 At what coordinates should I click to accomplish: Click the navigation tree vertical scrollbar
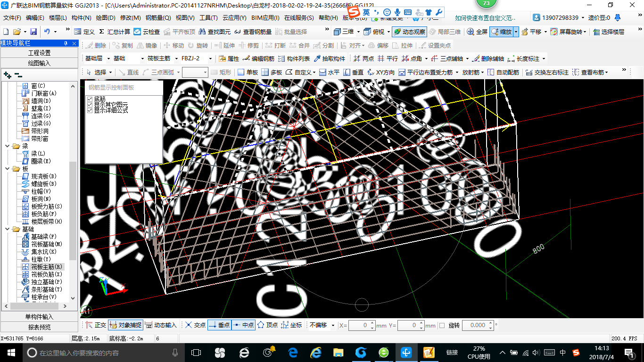[x=73, y=210]
